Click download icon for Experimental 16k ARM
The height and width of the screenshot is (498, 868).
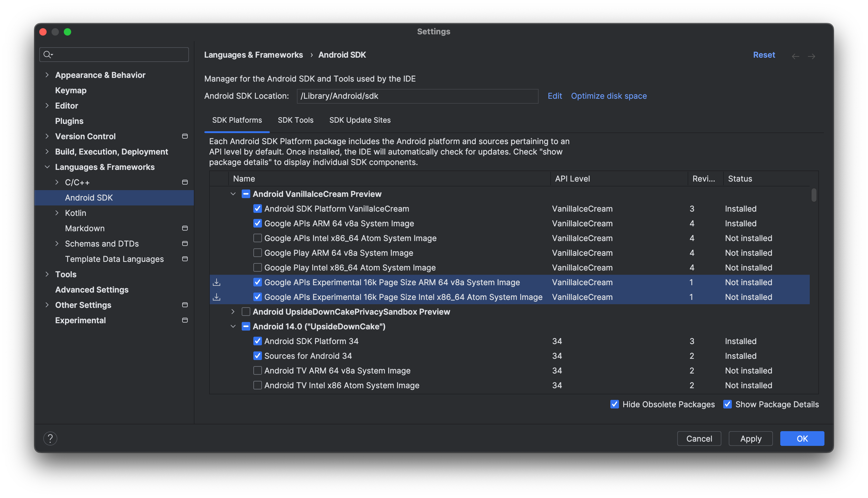click(217, 282)
